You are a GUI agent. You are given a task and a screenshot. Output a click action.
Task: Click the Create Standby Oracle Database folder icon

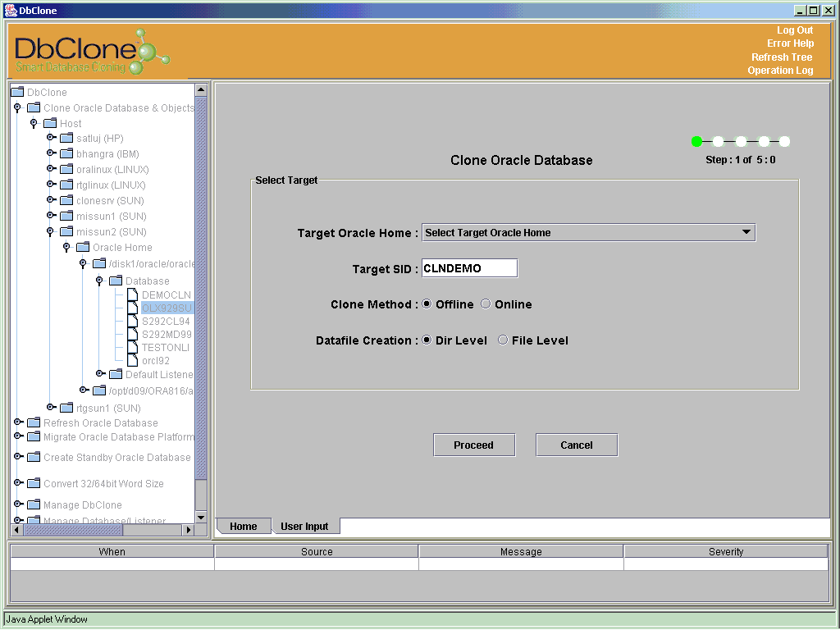(34, 456)
